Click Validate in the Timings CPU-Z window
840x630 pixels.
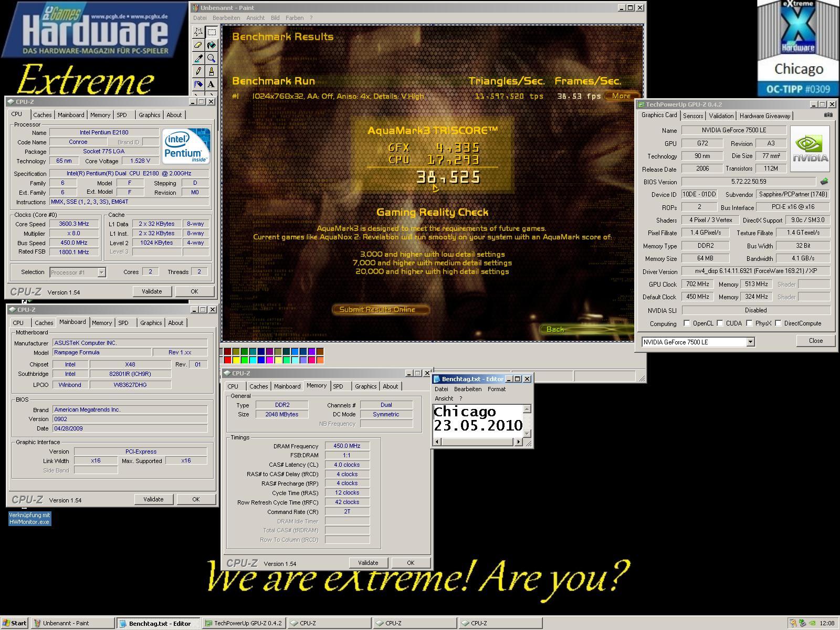tap(368, 563)
